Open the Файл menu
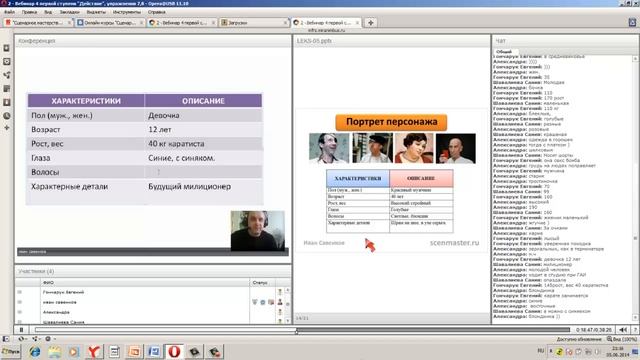Viewport: 640px width, 360px height. [x=9, y=12]
